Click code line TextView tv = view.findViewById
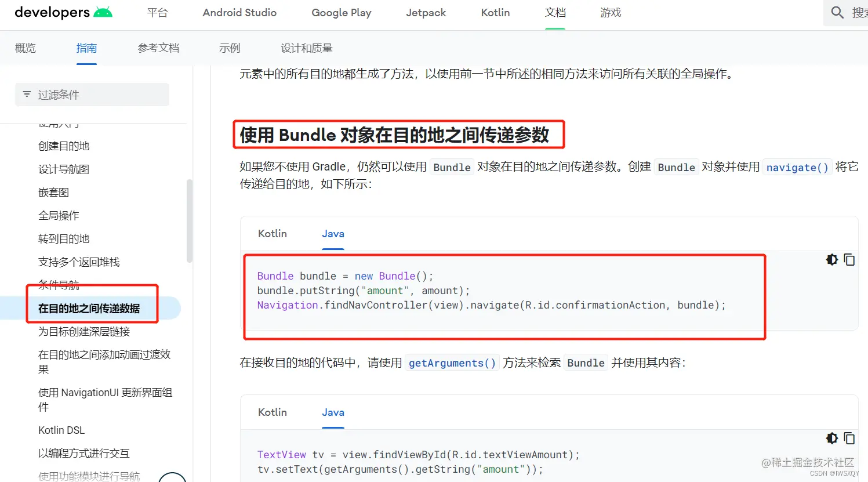Viewport: 868px width, 482px height. tap(418, 455)
